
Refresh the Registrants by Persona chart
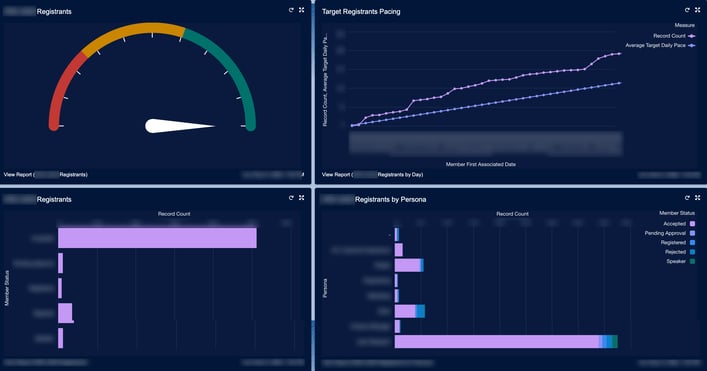tap(687, 198)
